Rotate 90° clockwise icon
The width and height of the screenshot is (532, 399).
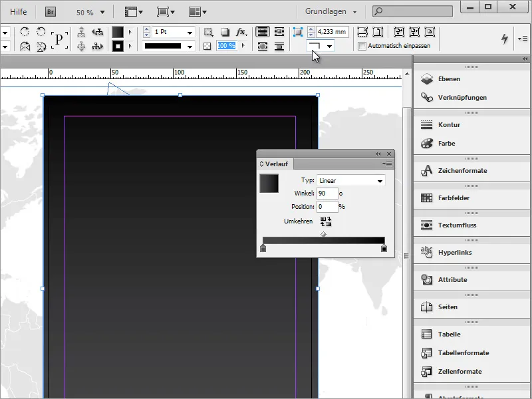point(25,32)
